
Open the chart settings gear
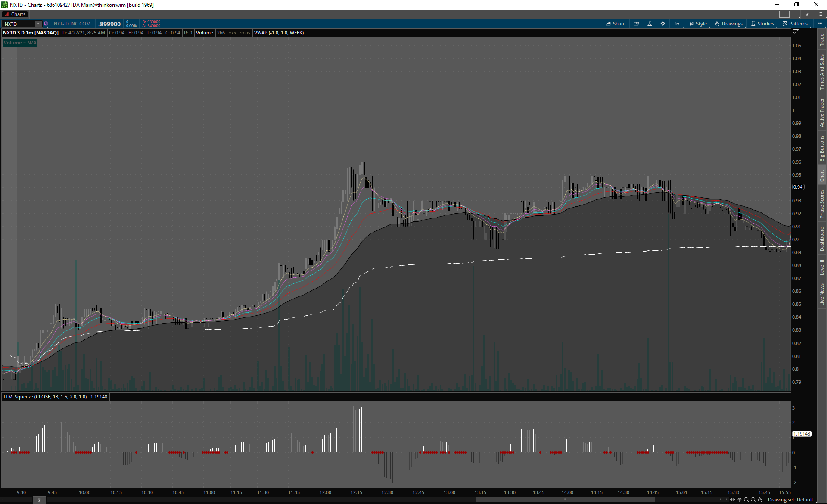click(663, 24)
